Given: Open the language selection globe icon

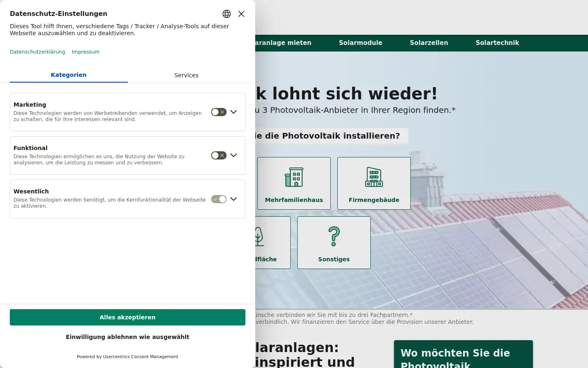Looking at the screenshot, I should (227, 14).
